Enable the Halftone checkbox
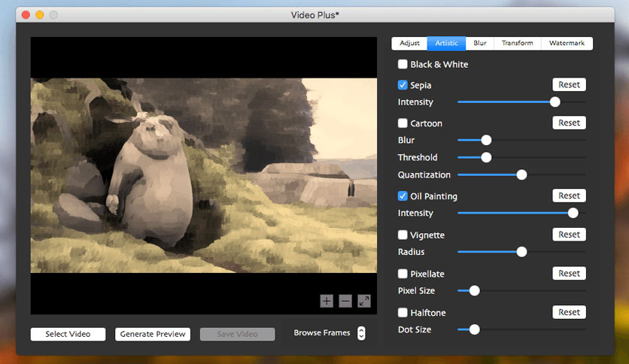Viewport: 629px width, 364px height. [x=403, y=312]
